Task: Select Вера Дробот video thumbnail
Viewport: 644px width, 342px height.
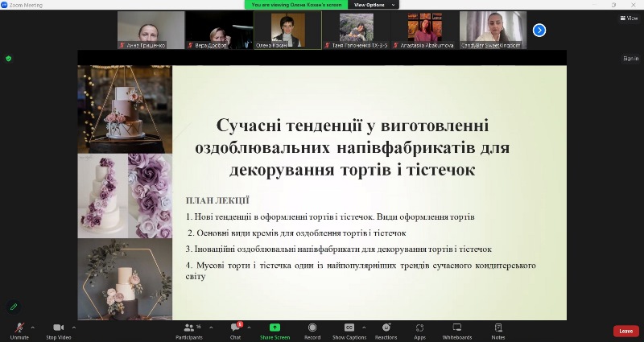Action: 219,30
